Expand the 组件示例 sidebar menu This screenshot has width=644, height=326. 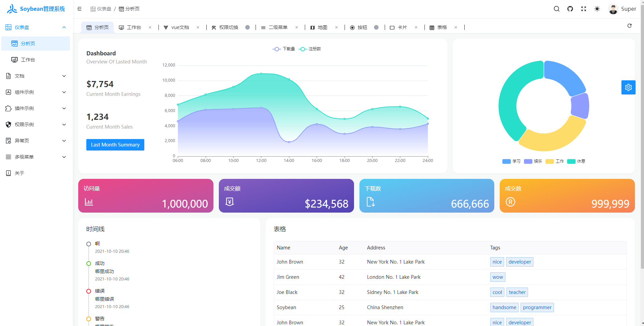pyautogui.click(x=36, y=92)
